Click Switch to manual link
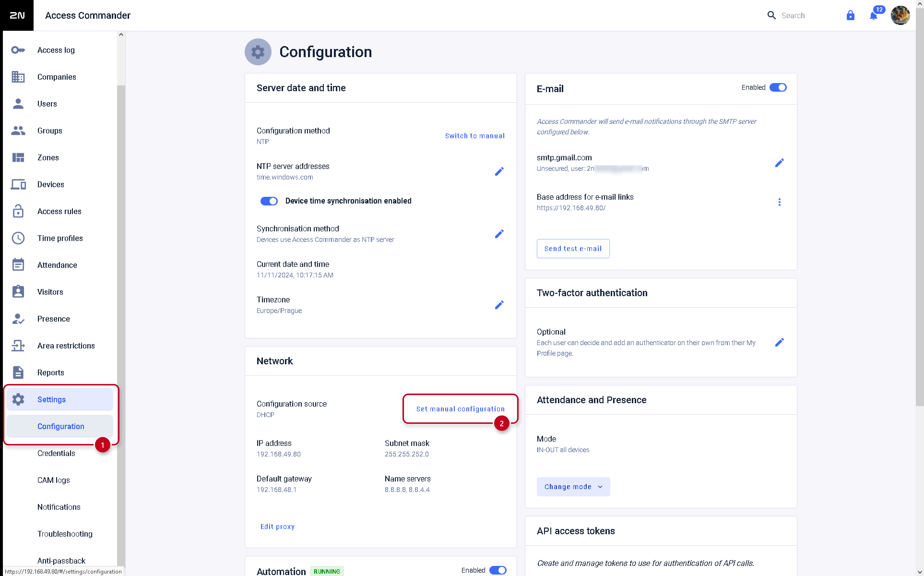This screenshot has height=576, width=924. tap(474, 136)
